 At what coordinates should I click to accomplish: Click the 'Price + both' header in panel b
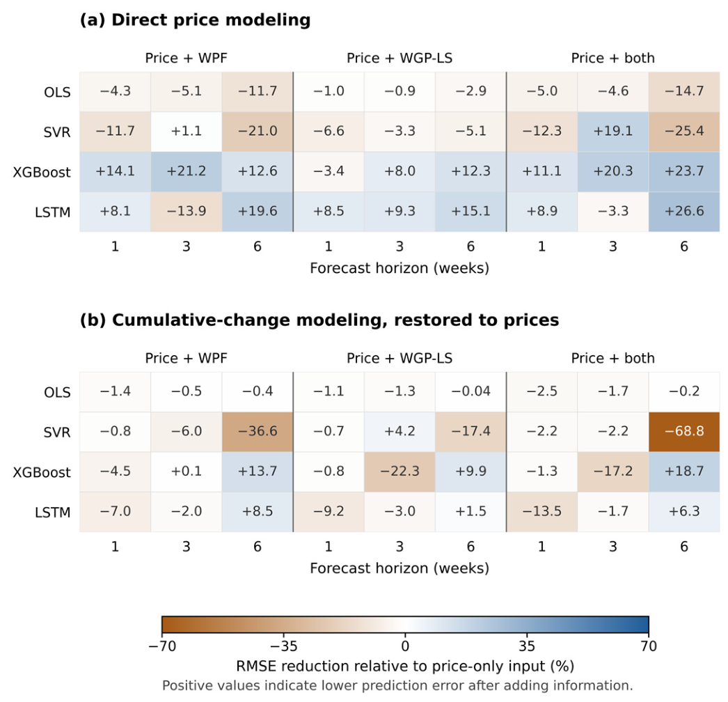[x=613, y=358]
